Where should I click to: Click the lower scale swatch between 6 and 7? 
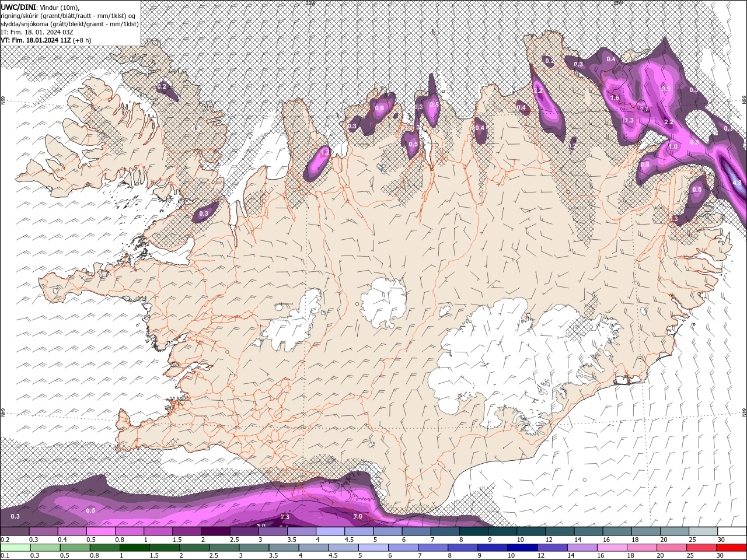point(403,548)
